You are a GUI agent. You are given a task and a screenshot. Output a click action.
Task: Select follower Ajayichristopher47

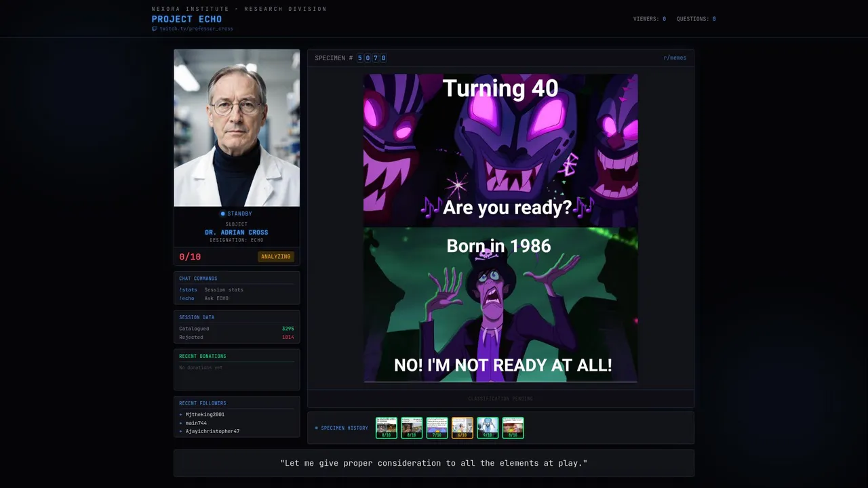pyautogui.click(x=212, y=431)
